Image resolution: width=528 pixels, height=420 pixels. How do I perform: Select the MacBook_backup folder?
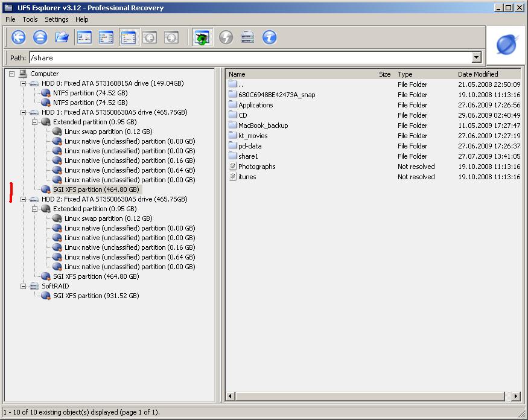tap(263, 126)
